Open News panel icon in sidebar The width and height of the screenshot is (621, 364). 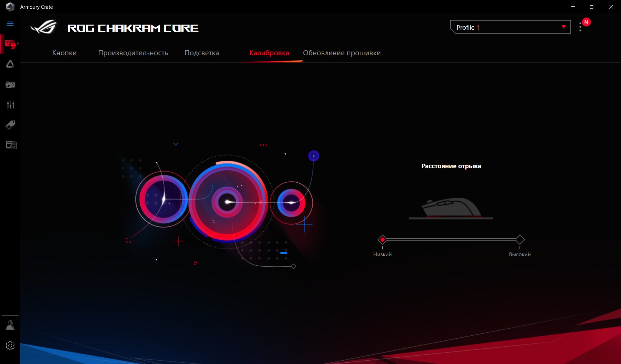click(x=11, y=145)
